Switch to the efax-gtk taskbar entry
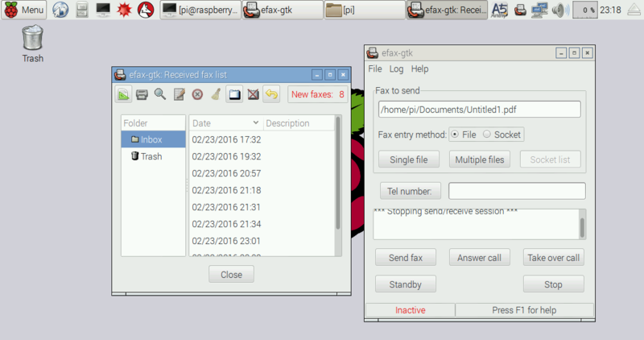This screenshot has width=644, height=340. tap(283, 10)
